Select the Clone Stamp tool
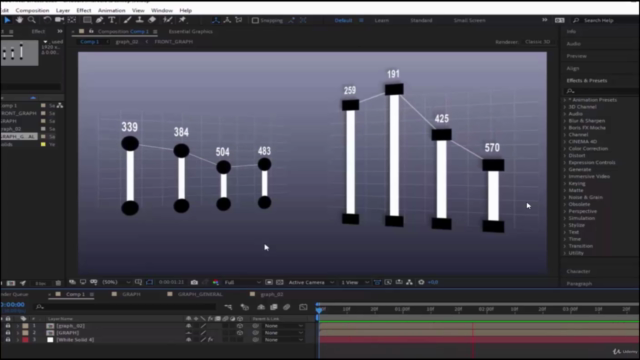The height and width of the screenshot is (360, 640). (139, 20)
